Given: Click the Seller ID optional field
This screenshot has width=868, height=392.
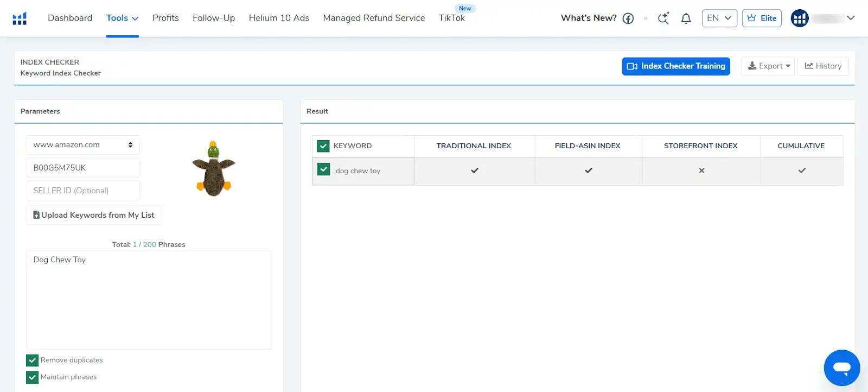Looking at the screenshot, I should point(83,191).
